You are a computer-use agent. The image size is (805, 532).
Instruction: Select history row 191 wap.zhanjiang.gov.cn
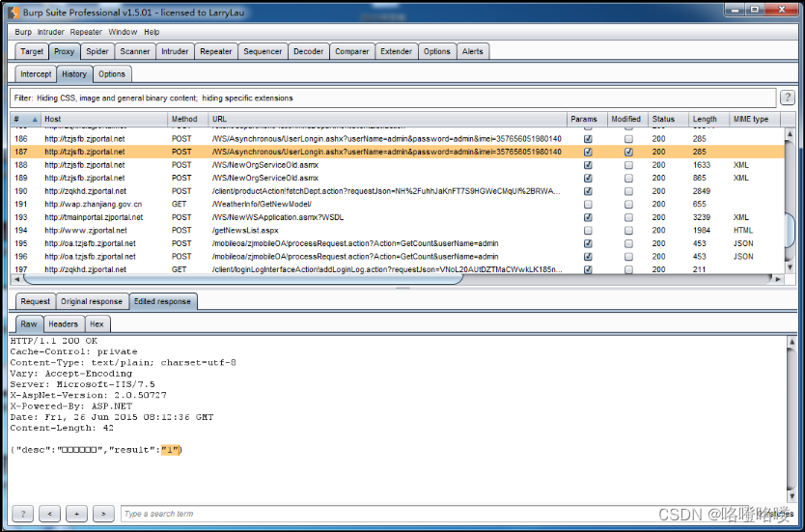point(398,205)
